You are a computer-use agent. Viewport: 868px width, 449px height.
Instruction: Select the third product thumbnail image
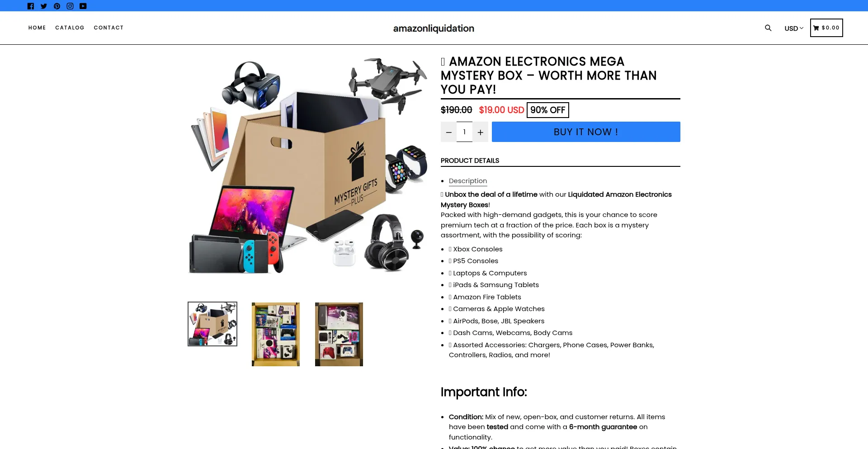click(339, 334)
